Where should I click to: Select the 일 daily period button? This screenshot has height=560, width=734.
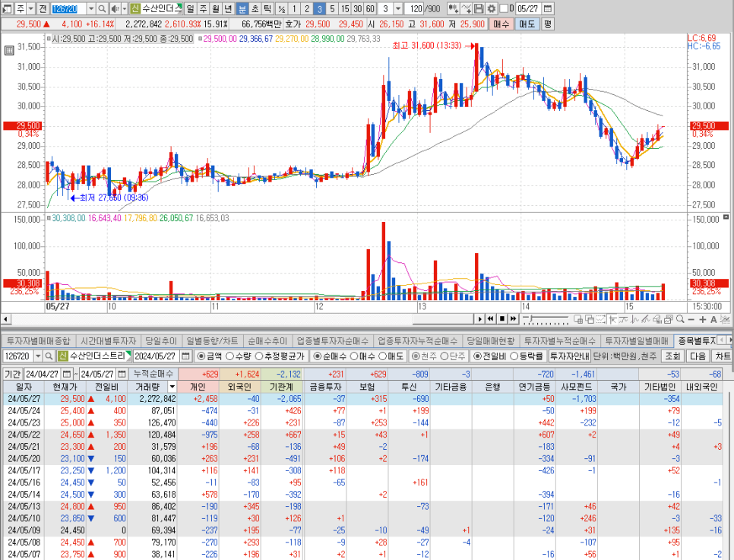(x=190, y=8)
